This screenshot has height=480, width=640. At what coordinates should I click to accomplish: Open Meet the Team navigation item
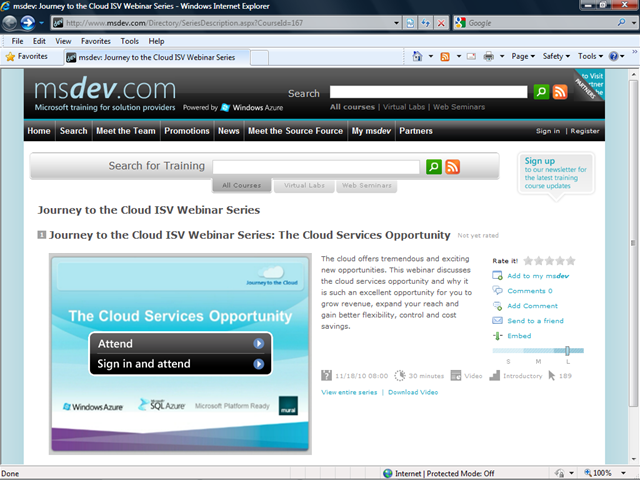point(126,131)
